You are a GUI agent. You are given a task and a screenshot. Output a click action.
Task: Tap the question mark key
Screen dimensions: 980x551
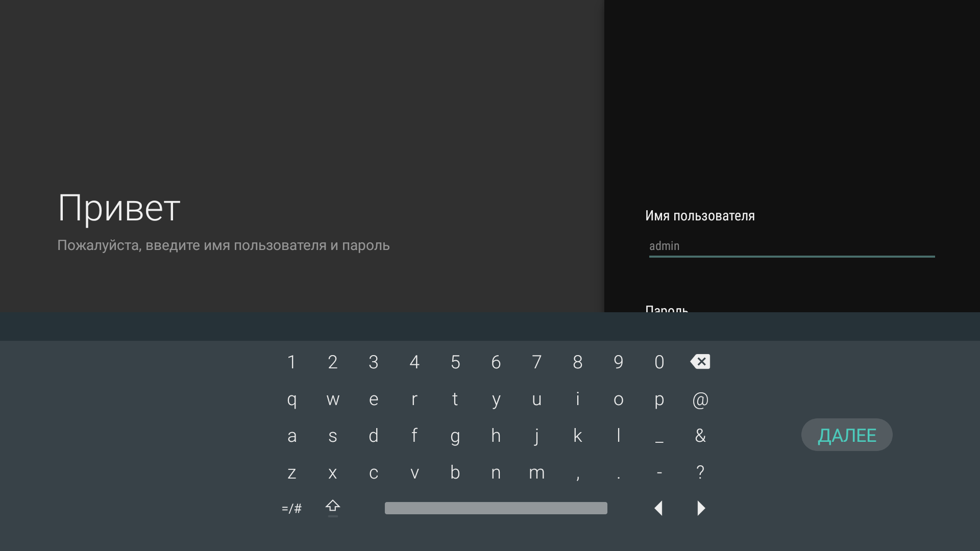coord(700,472)
